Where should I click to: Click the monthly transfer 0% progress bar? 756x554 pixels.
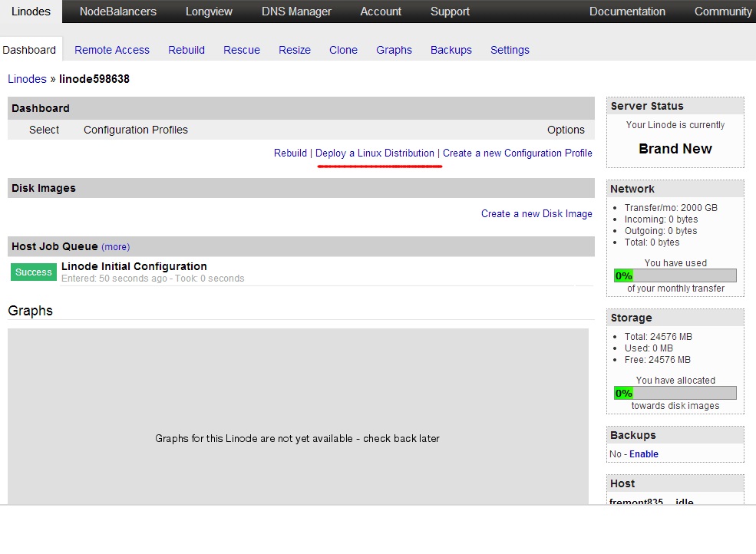pos(675,275)
